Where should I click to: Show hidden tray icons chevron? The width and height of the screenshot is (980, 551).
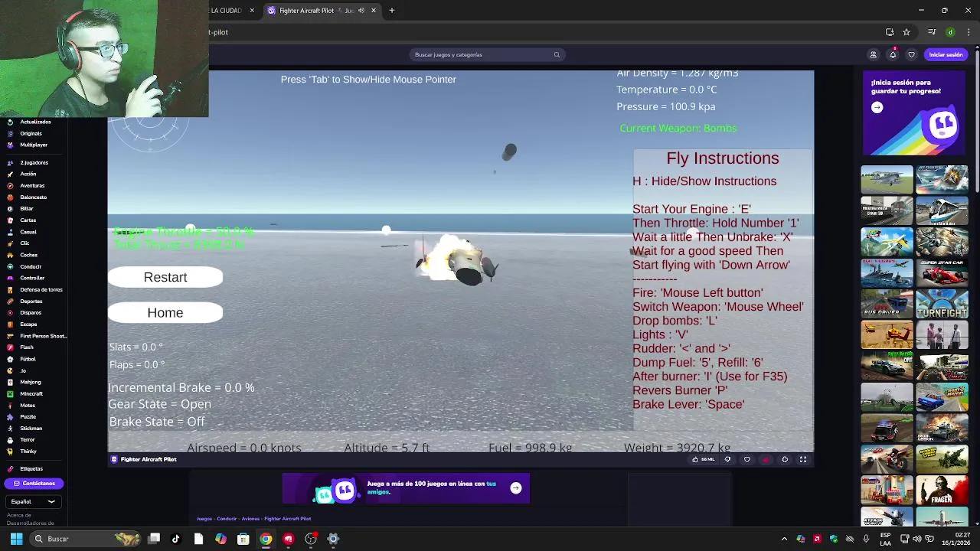point(784,539)
